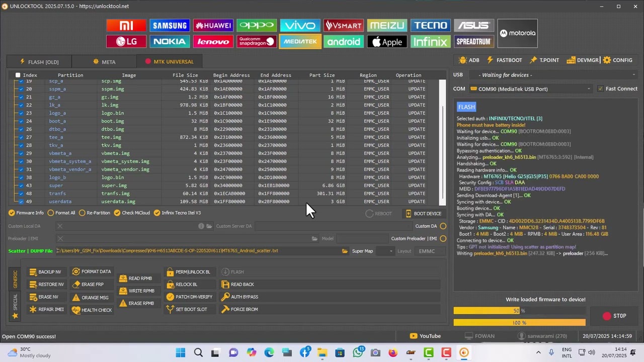Screen dimensions: 644x362
Task: Open the CONFIG settings
Action: (x=617, y=60)
